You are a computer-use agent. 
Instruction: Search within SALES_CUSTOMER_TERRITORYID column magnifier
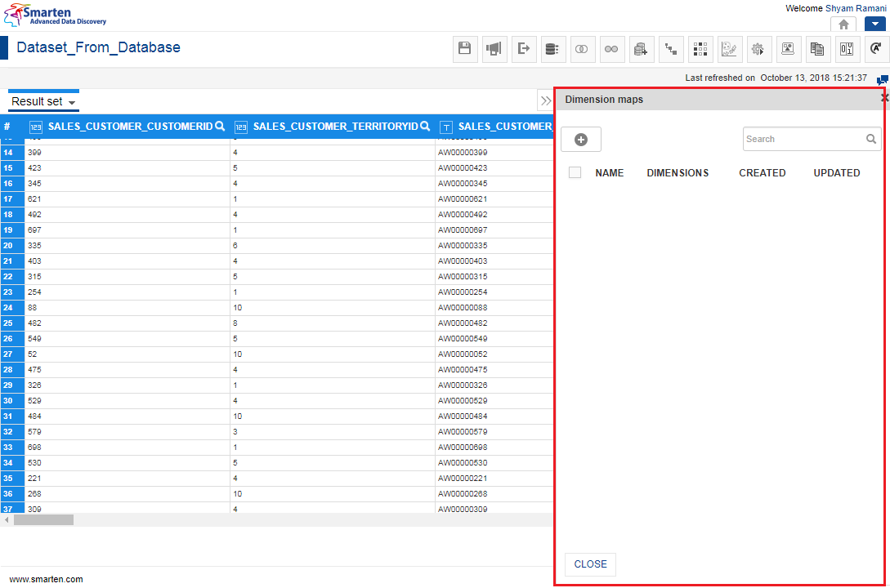[x=424, y=127]
